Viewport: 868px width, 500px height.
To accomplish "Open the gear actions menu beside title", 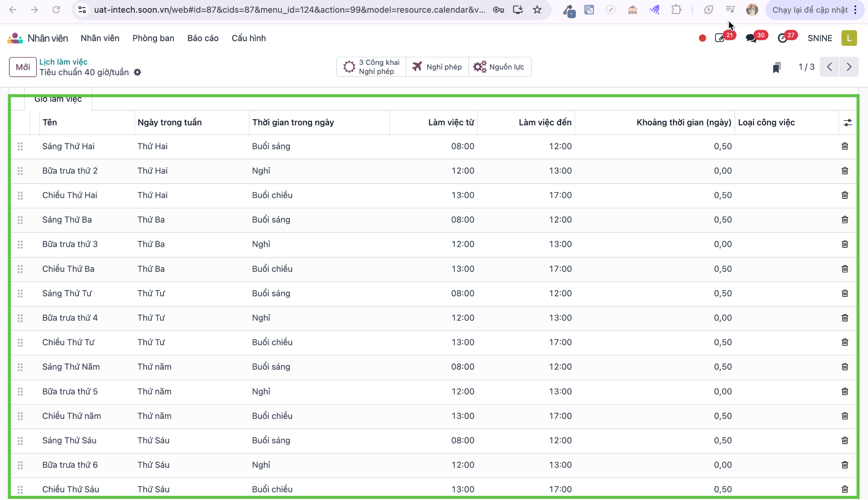I will 137,73.
